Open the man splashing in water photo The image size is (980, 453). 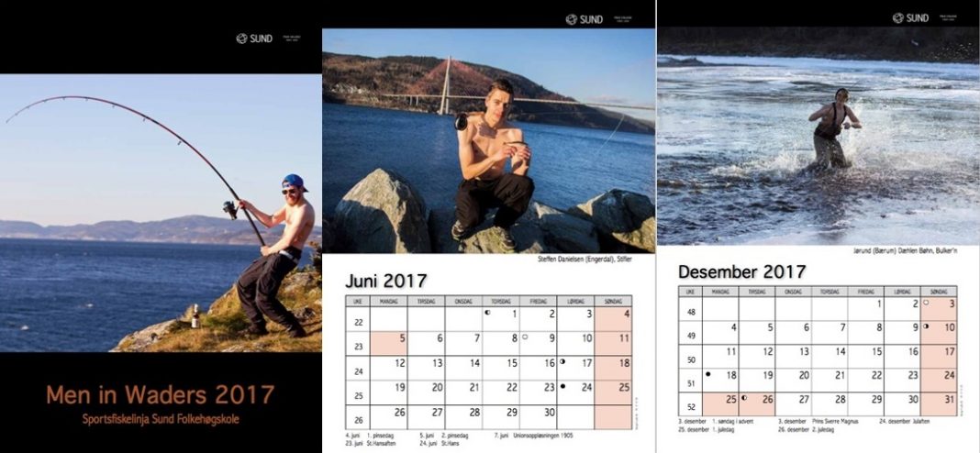point(819,136)
